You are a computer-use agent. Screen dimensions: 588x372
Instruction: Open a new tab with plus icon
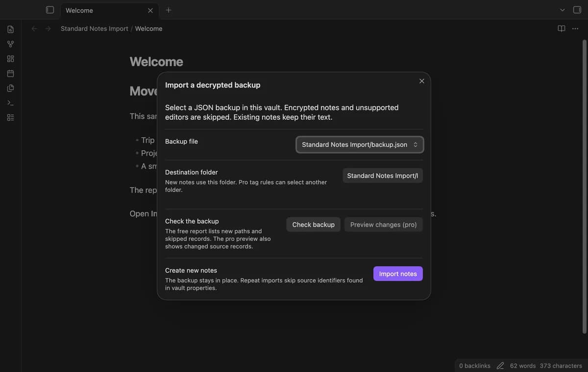(169, 10)
